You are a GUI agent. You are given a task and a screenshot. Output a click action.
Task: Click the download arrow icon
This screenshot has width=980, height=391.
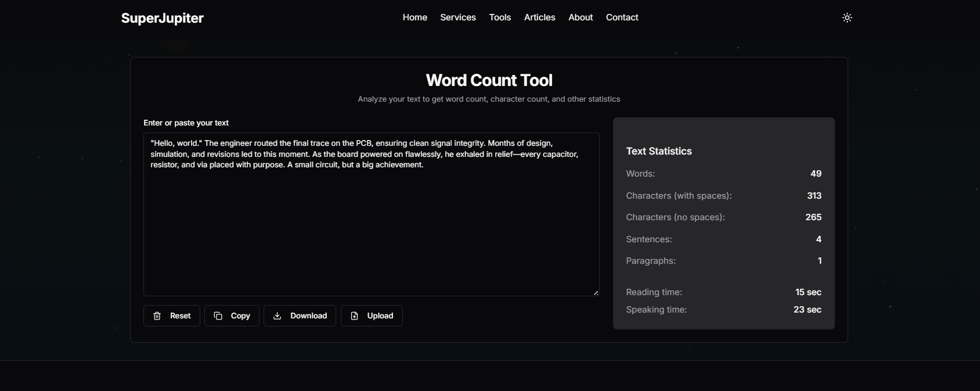277,316
